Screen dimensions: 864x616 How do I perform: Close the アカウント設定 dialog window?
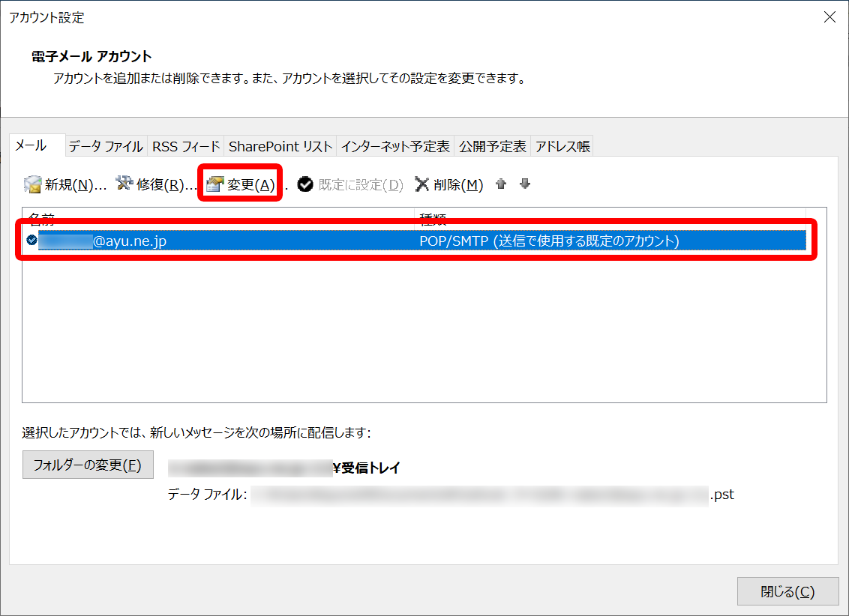829,17
